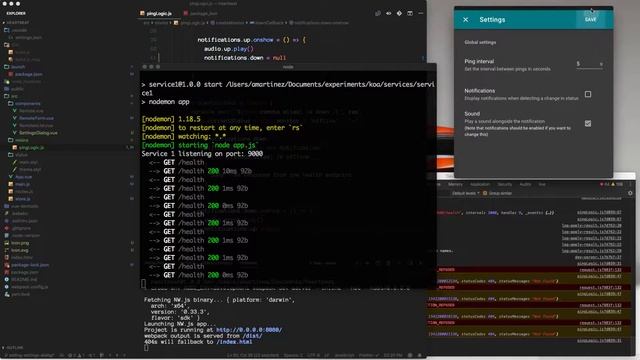Image resolution: width=640 pixels, height=360 pixels.
Task: Open DevTools more options kebab menu
Action: (631, 184)
